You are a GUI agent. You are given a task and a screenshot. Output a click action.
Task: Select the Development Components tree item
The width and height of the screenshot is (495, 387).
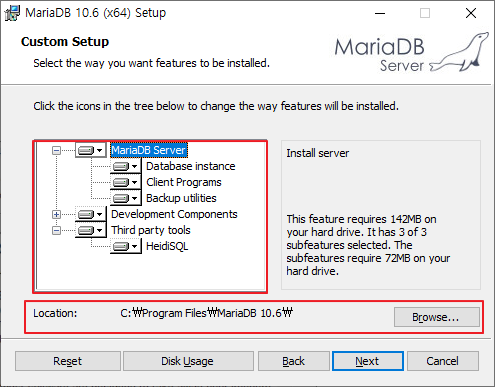[x=174, y=214]
